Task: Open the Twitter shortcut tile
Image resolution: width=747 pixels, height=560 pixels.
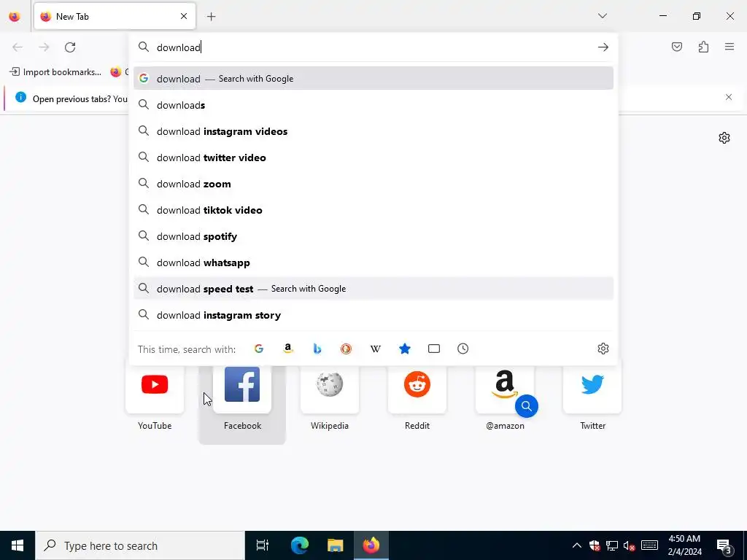Action: click(x=592, y=399)
